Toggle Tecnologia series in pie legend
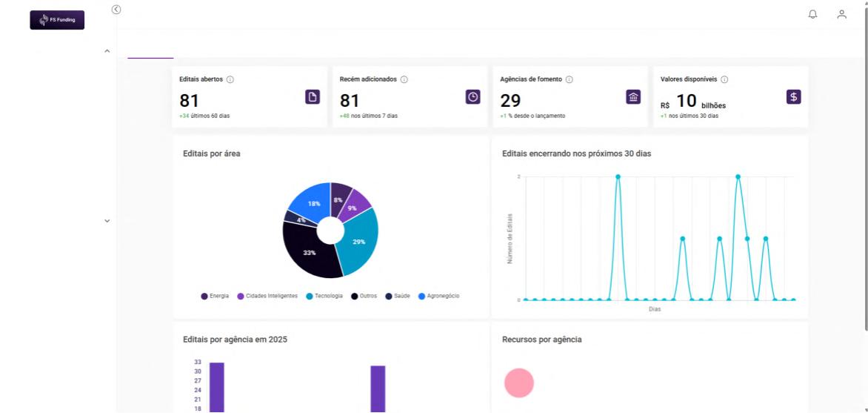The width and height of the screenshot is (868, 413). [x=324, y=296]
